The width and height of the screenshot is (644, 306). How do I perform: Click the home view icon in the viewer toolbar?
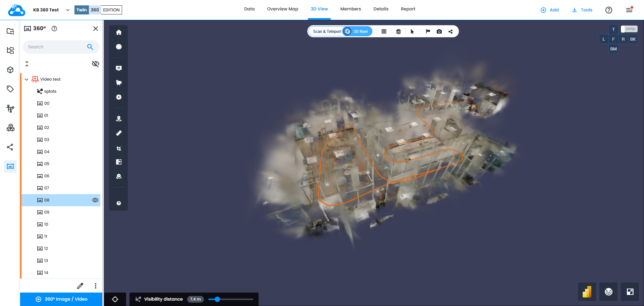119,32
